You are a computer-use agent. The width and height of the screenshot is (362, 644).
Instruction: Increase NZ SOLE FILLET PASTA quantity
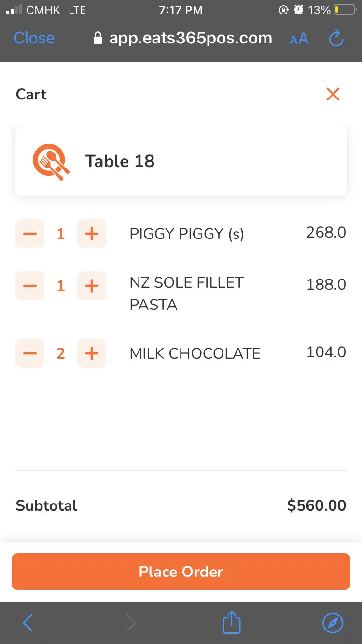tap(92, 286)
